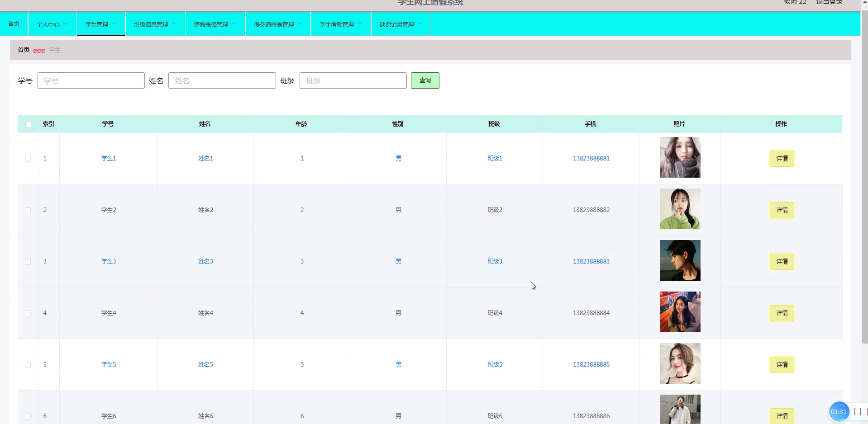Click the phone number 13823888883

pos(591,261)
